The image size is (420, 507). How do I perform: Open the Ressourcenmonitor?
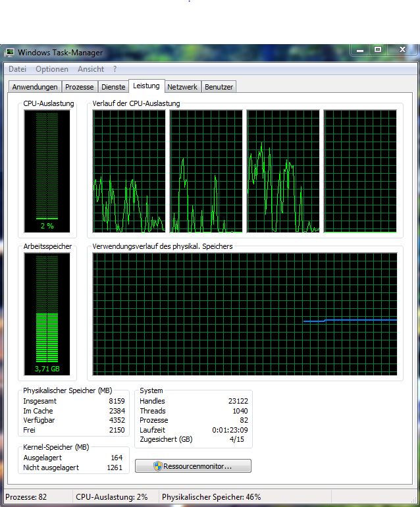click(x=193, y=466)
